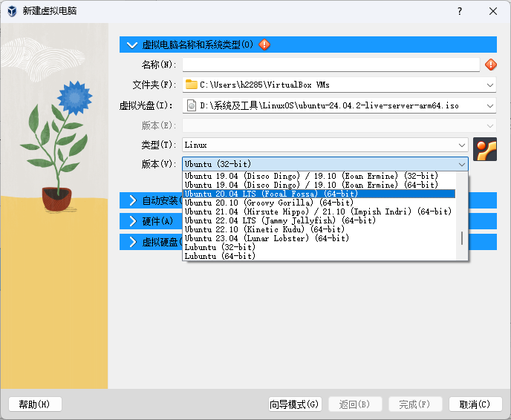
Task: Click the name (名称) input field
Action: [x=331, y=65]
